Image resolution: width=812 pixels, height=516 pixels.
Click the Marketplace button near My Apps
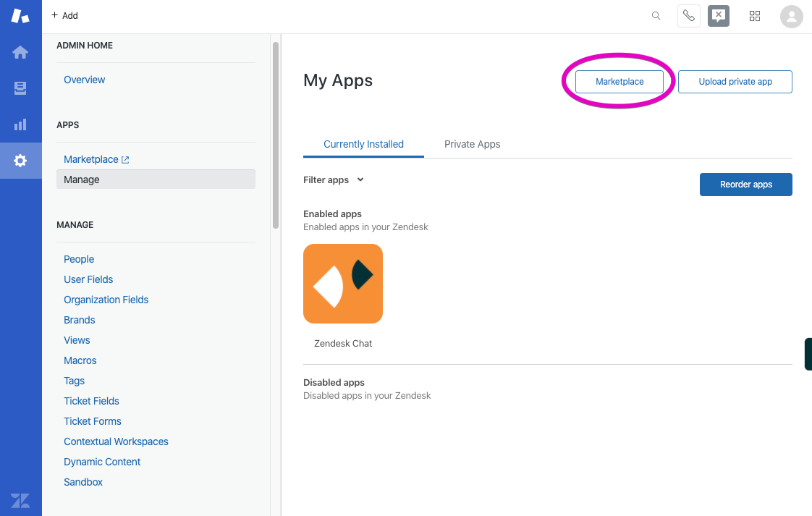tap(619, 82)
